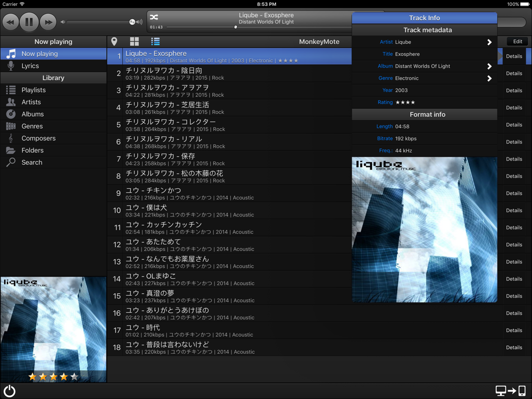Screen dimensions: 532x399
Task: Open Details for track 5 コレクター
Action: (x=514, y=125)
